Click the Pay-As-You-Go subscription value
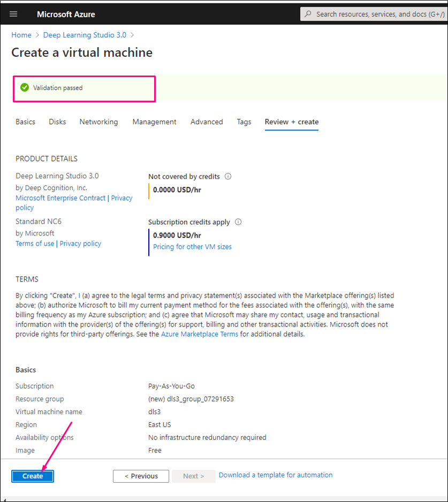The height and width of the screenshot is (502, 448). point(171,386)
